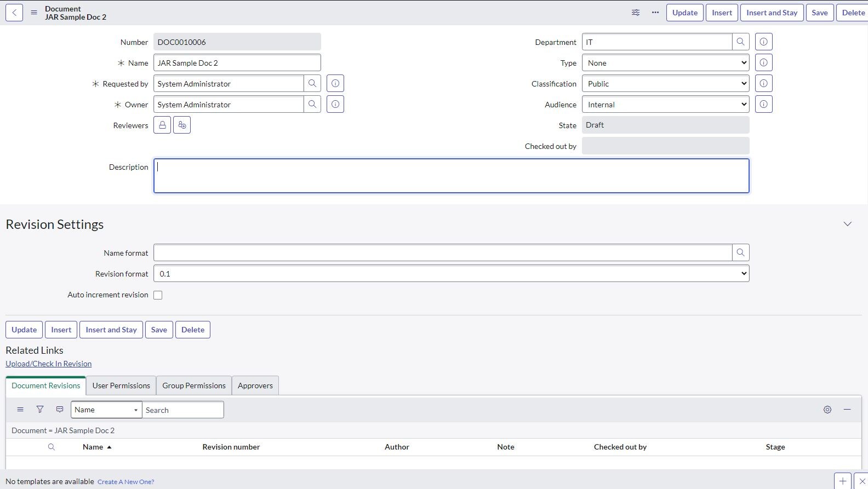Click the add me to Reviewers icon
868x489 pixels.
[x=182, y=125]
